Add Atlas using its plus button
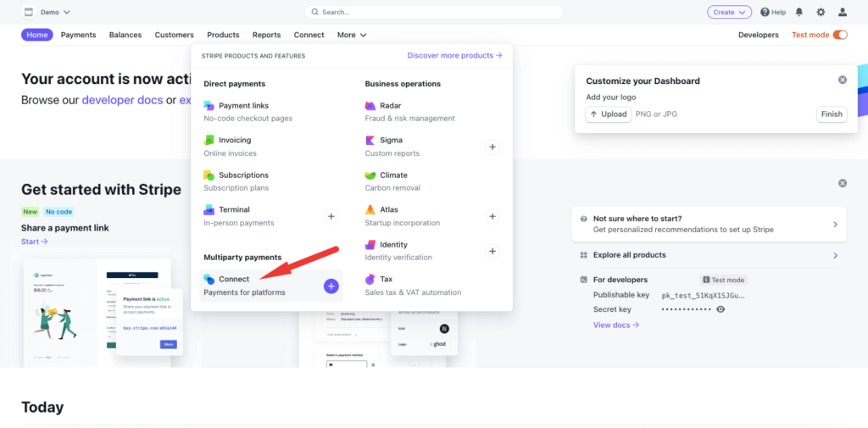868x428 pixels. pos(492,216)
